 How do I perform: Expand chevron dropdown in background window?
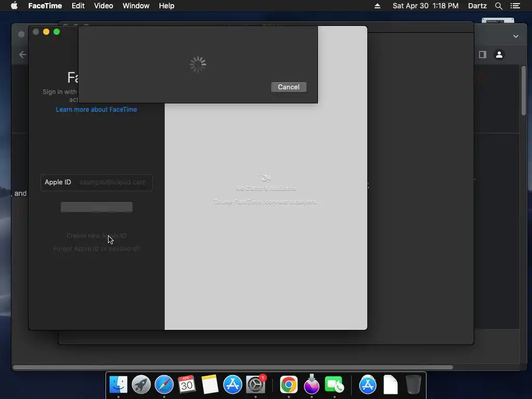click(x=516, y=36)
